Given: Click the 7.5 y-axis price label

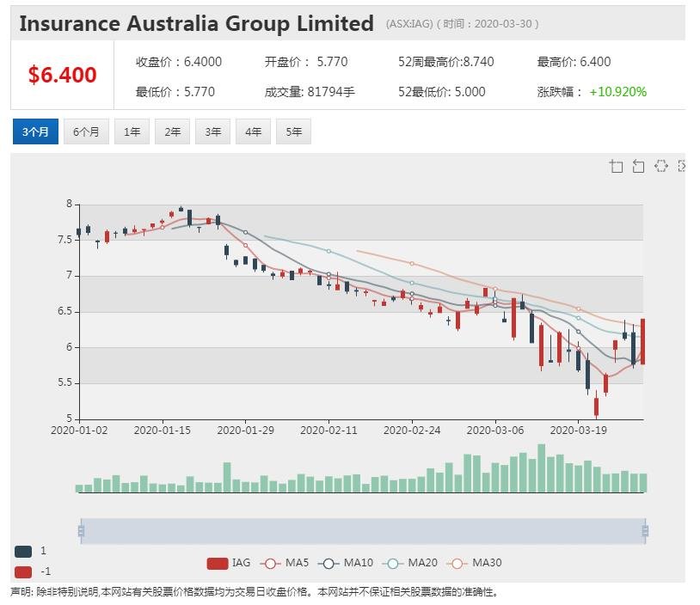Looking at the screenshot, I should 64,240.
